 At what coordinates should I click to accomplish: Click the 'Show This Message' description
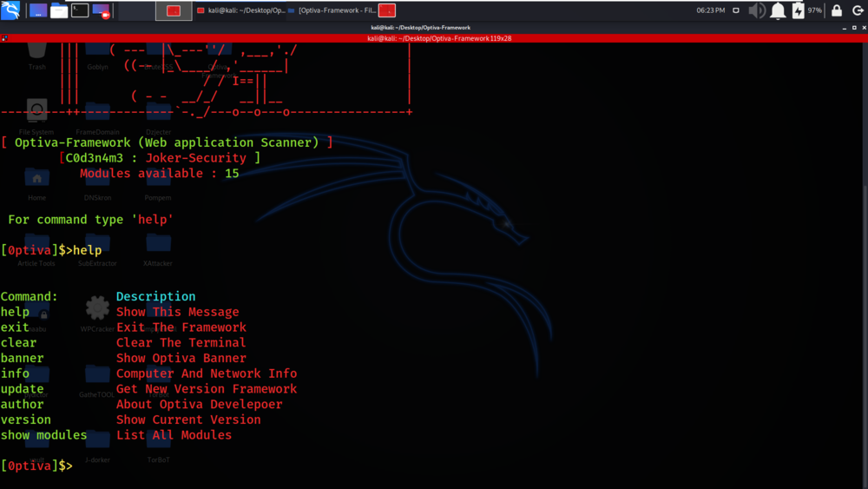pyautogui.click(x=178, y=312)
